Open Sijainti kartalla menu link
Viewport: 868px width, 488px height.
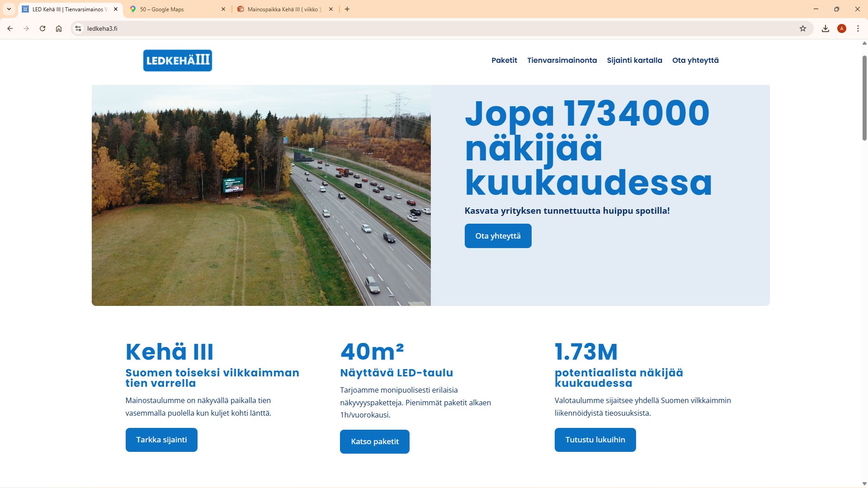click(x=634, y=60)
